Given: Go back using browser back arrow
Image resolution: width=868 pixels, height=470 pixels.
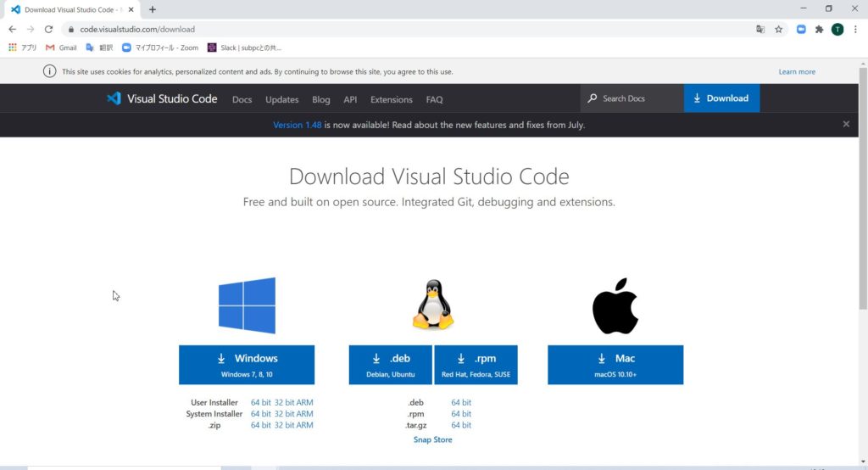Looking at the screenshot, I should [x=12, y=30].
